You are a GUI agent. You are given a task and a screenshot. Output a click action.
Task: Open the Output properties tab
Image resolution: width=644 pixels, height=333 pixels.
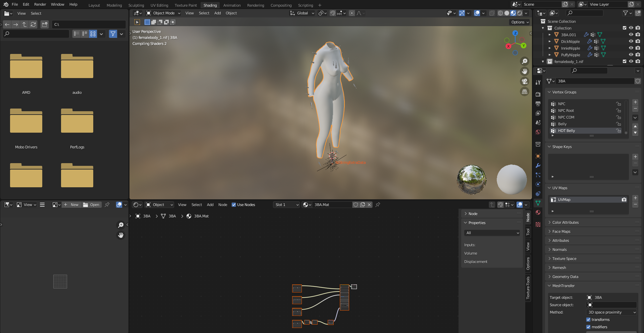click(x=538, y=104)
